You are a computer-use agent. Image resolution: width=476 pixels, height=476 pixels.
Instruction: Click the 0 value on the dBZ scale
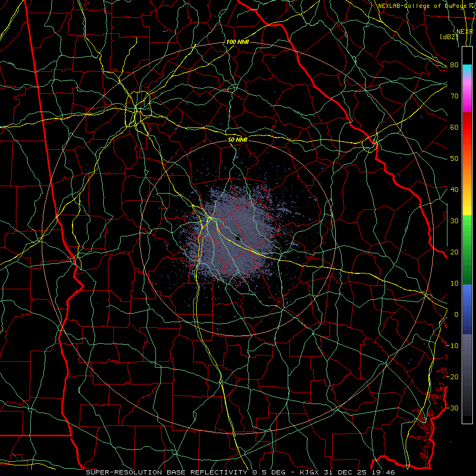[456, 315]
